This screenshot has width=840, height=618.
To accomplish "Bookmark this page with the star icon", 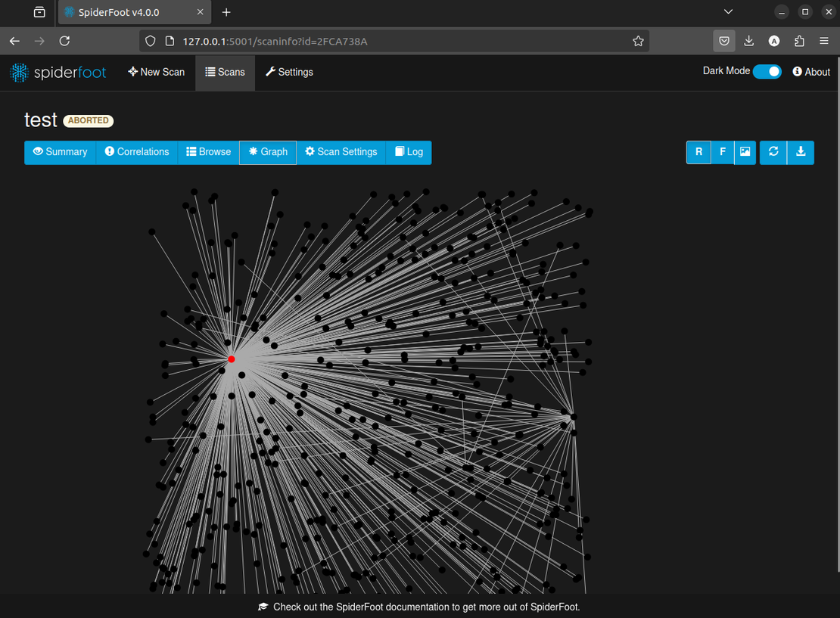I will click(638, 41).
